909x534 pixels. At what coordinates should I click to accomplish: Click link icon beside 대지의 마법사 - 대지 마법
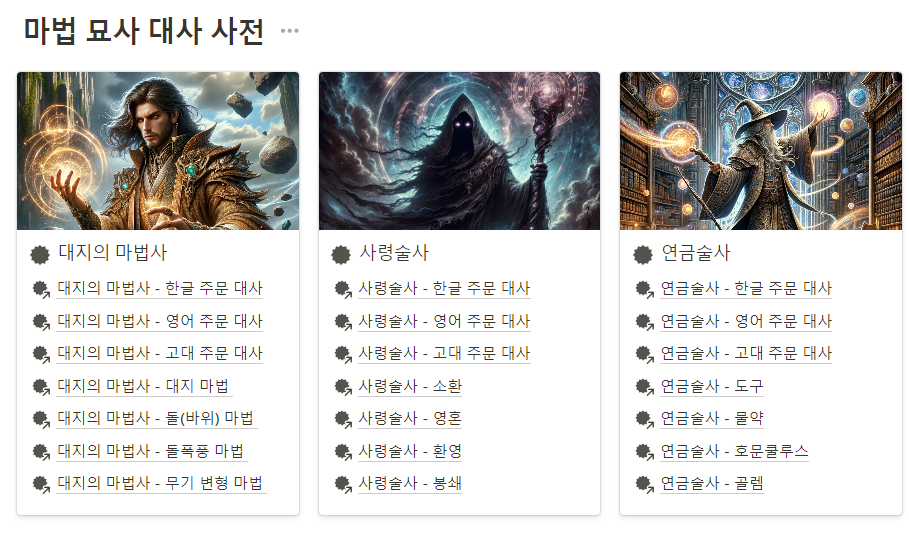(41, 386)
